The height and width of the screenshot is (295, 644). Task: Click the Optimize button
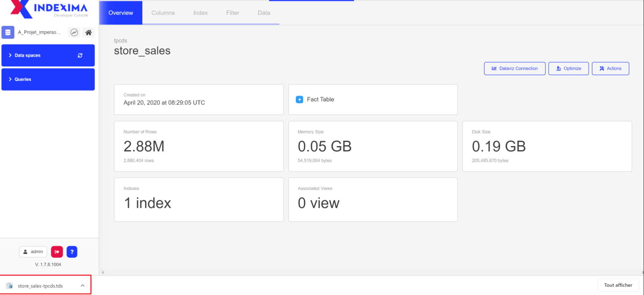click(569, 69)
